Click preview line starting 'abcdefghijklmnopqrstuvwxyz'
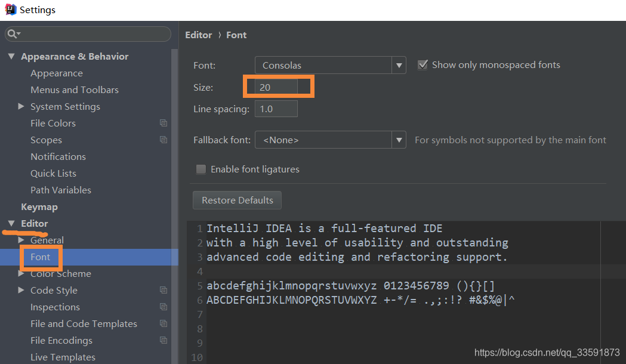 (x=350, y=286)
